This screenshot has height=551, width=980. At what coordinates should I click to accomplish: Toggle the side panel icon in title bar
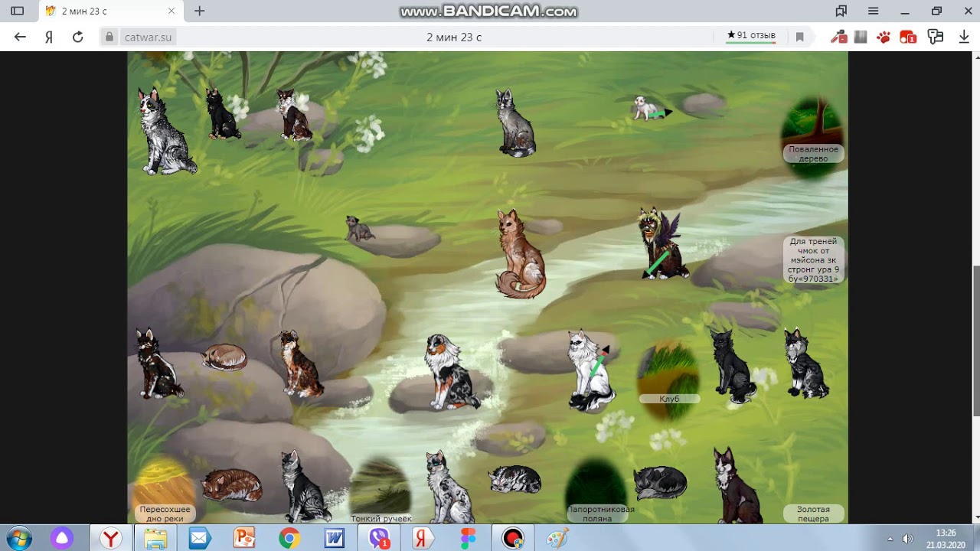point(17,11)
